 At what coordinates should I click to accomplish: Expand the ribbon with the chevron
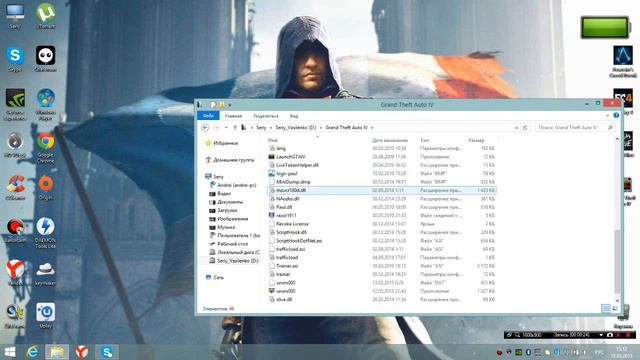pyautogui.click(x=607, y=116)
